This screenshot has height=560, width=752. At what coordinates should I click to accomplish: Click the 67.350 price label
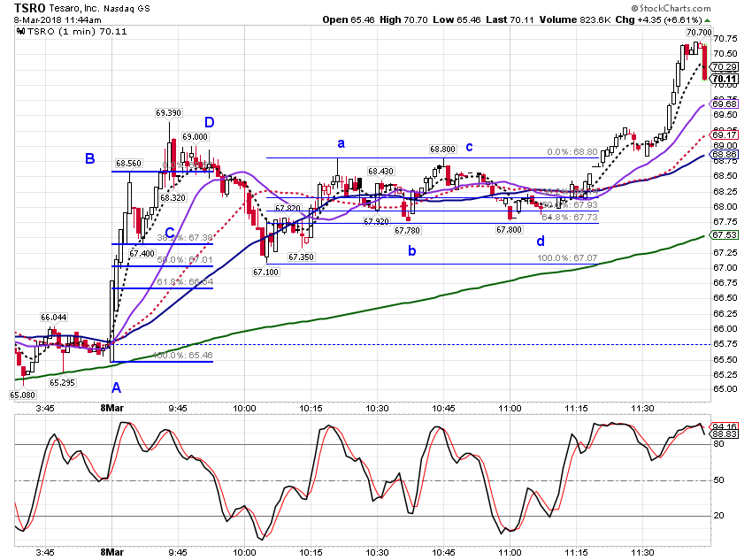pyautogui.click(x=301, y=257)
